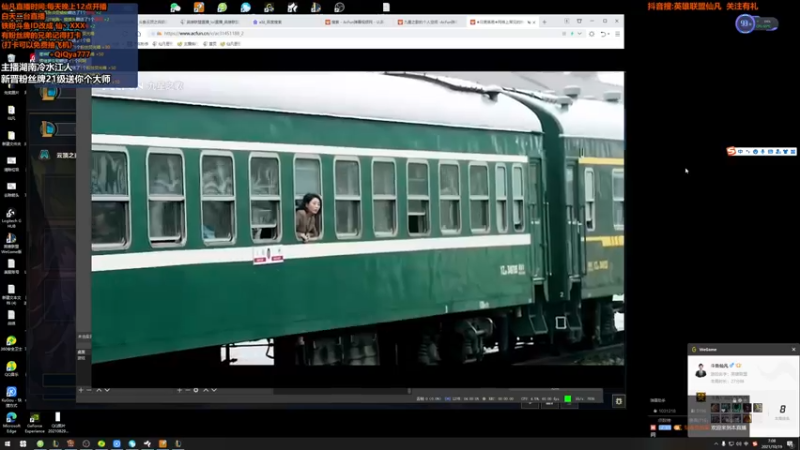Click the Sogou input method S logo
The image size is (800, 450).
click(x=732, y=152)
